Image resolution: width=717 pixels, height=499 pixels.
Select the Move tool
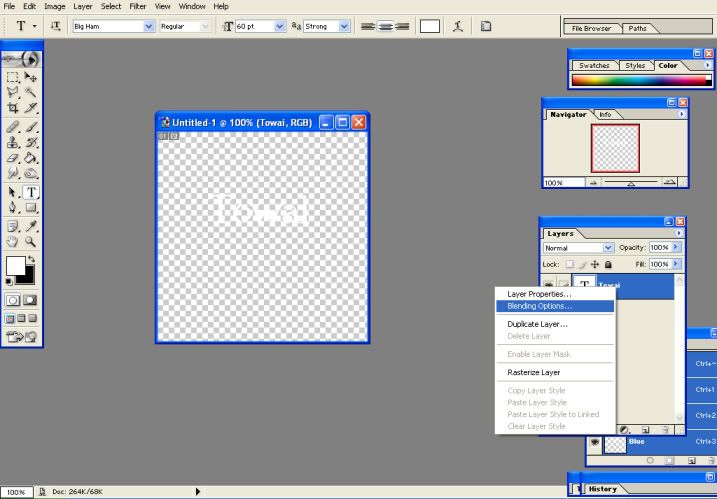click(31, 77)
